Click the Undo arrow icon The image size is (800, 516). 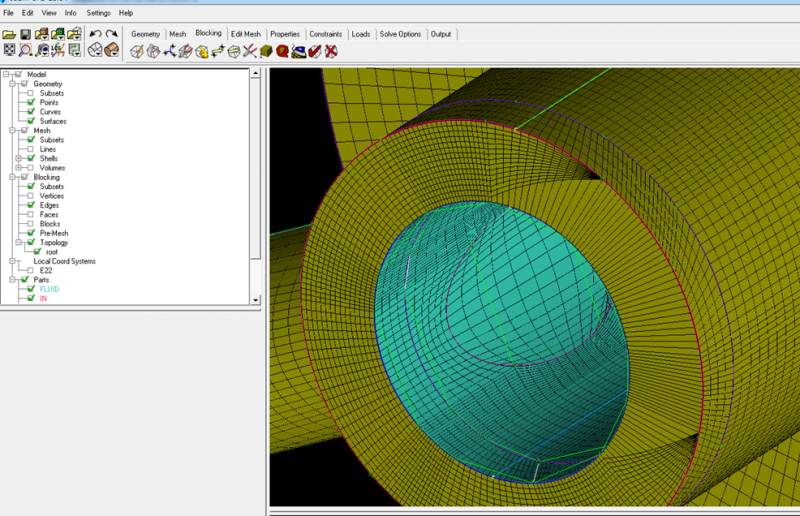coord(95,34)
